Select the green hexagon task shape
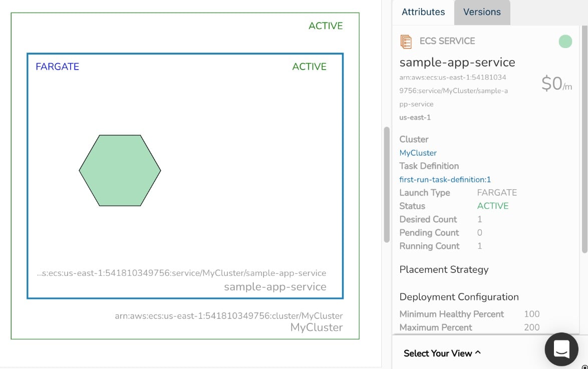This screenshot has width=588, height=369. click(x=120, y=170)
